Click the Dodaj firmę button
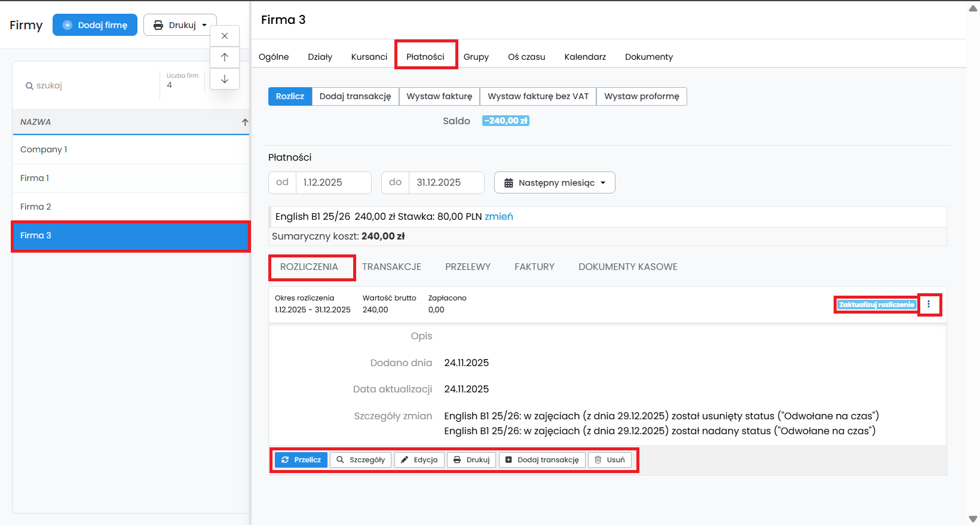Viewport: 980px width, 525px height. (95, 25)
